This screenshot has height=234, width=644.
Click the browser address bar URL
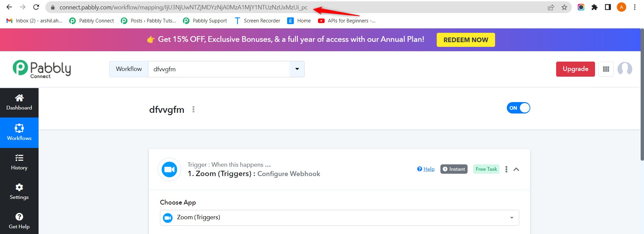[183, 7]
